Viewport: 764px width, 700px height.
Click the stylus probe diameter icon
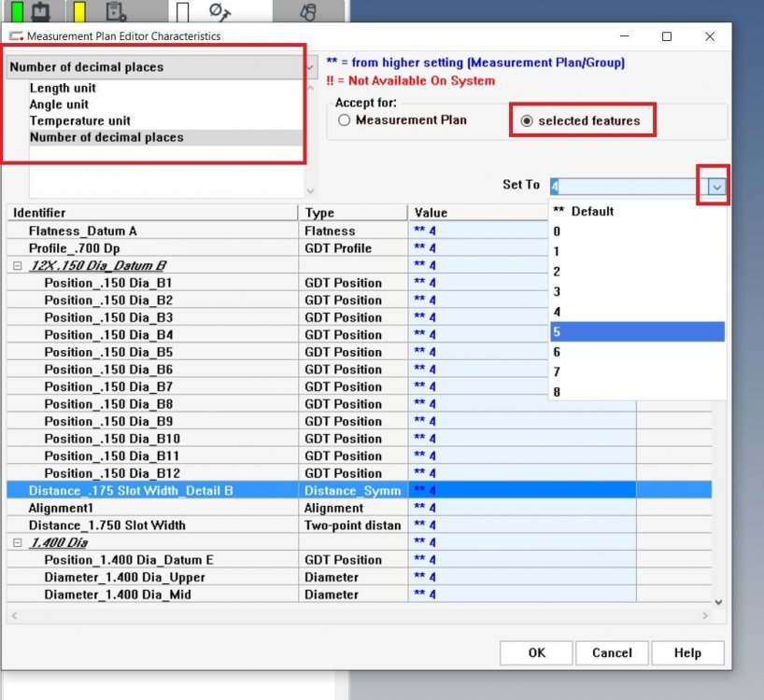[220, 11]
